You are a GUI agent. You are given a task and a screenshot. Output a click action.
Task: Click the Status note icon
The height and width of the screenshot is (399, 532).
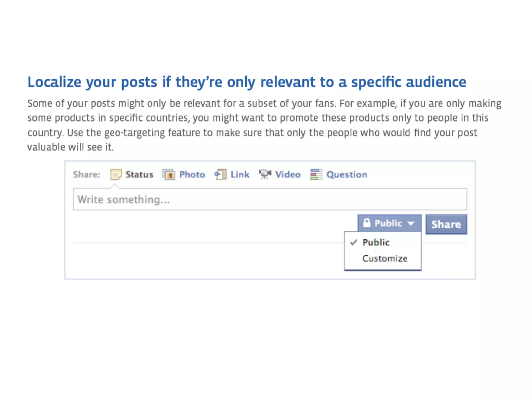pos(116,174)
